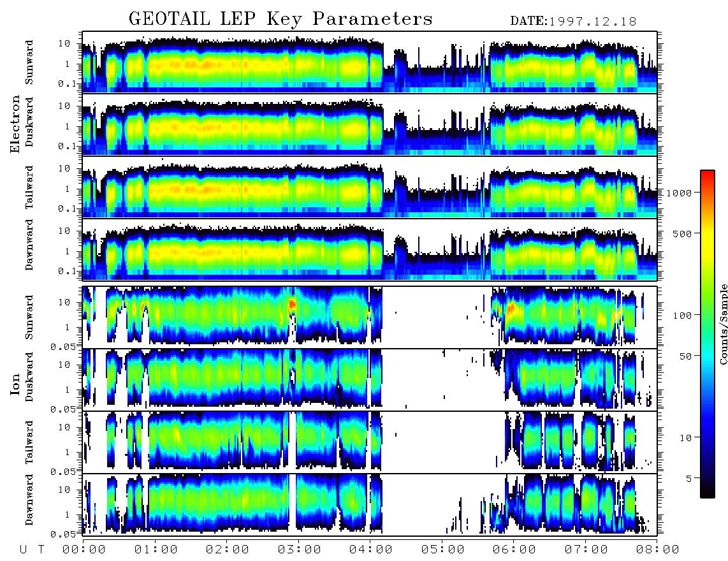728x561 pixels.
Task: Select the Ion "Sunward" panel label
Action: 29,317
